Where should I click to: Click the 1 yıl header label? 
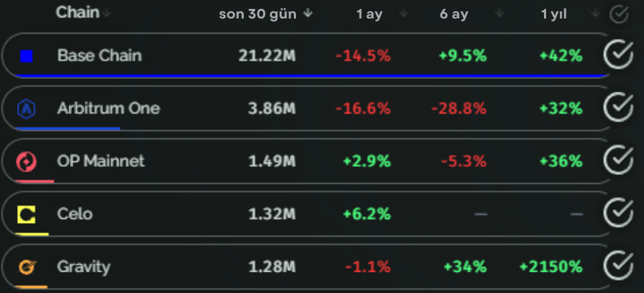pos(554,15)
